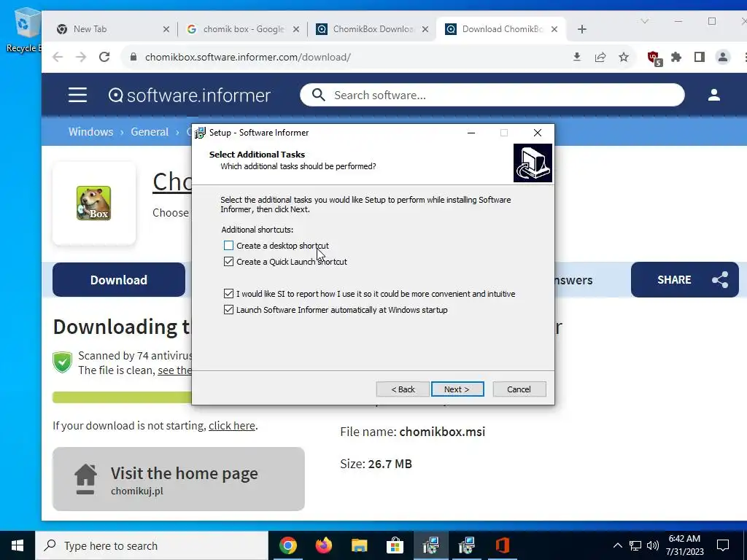Bookmark this page with the star

pos(624,57)
